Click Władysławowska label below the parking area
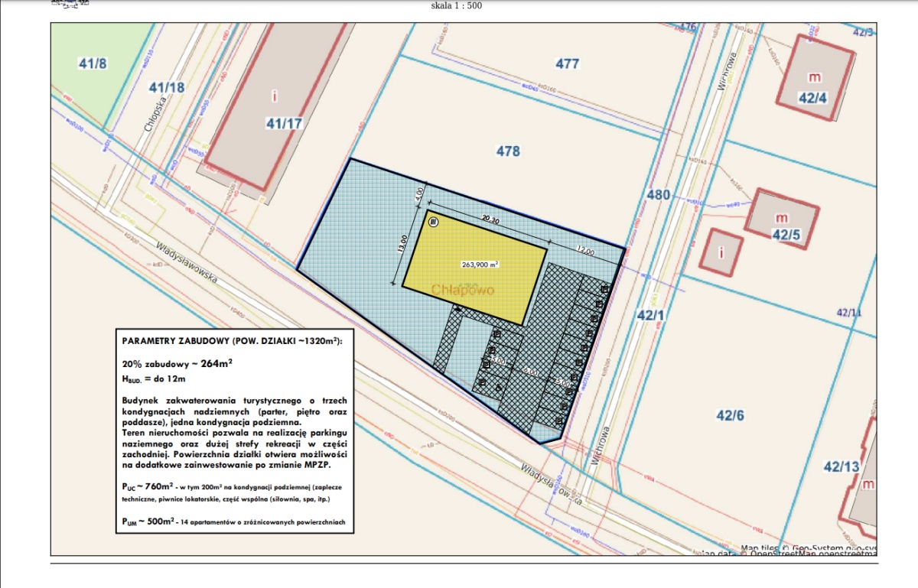Image resolution: width=918 pixels, height=588 pixels. coord(551,483)
